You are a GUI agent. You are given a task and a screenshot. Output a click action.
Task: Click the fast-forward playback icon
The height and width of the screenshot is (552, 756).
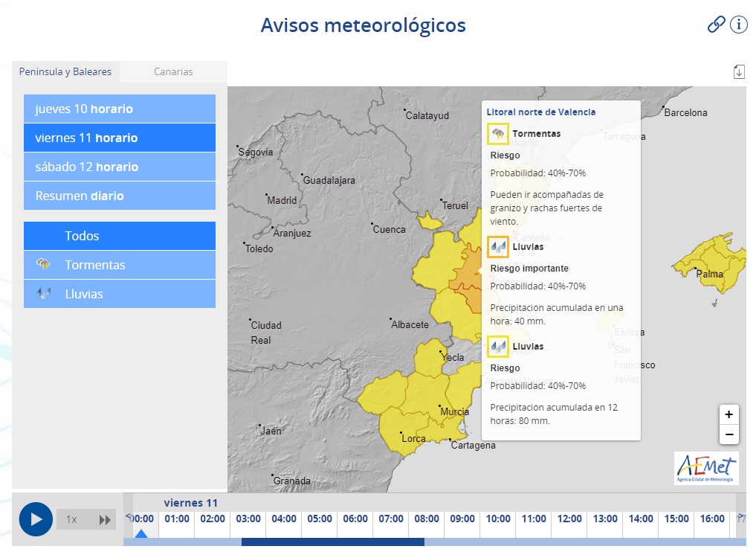pos(104,519)
